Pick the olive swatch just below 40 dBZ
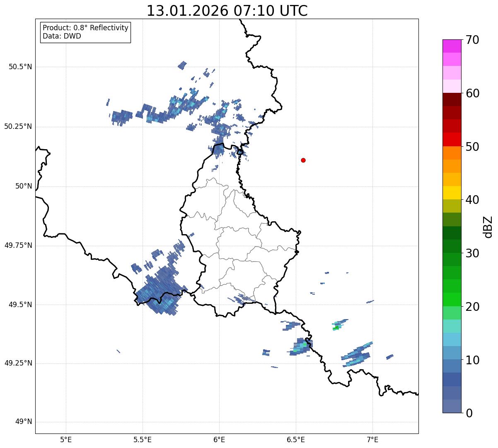Viewport: 498px width, 448px height. 452,206
